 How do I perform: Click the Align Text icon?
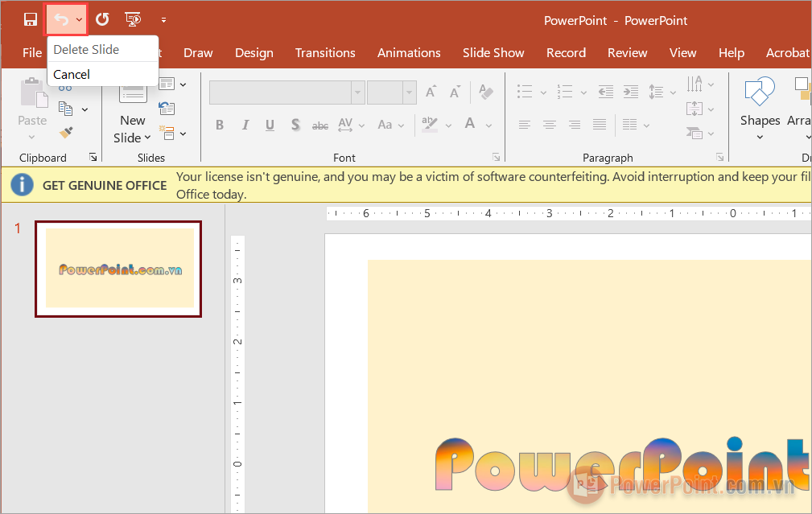[x=695, y=109]
